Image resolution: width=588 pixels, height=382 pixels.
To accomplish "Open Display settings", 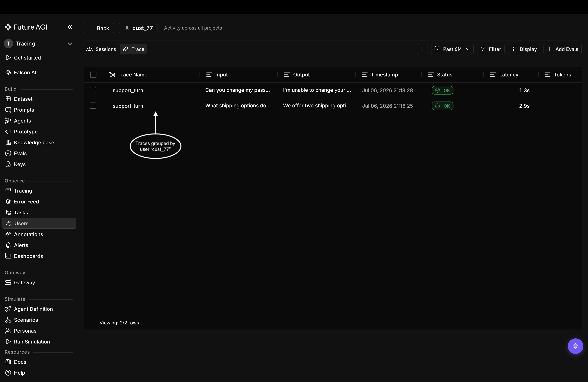I will 524,49.
